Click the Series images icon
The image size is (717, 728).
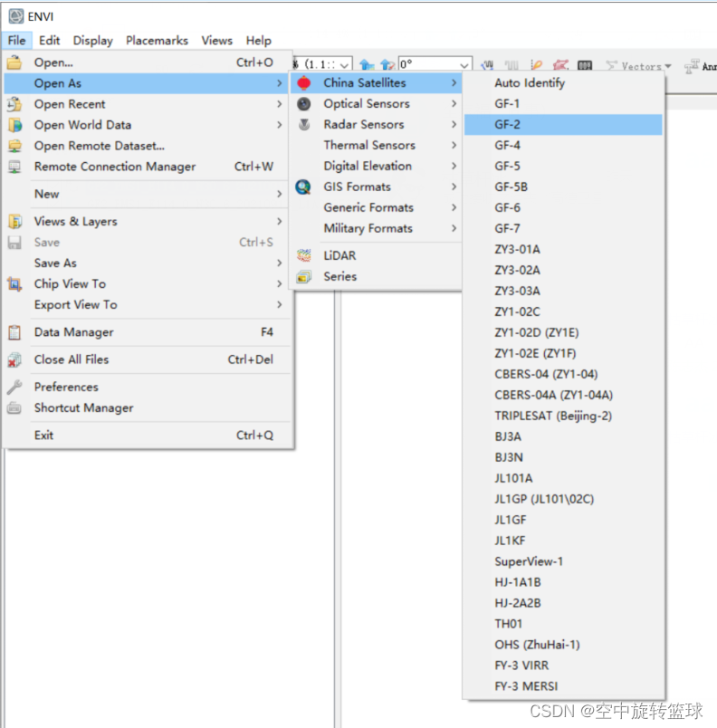pyautogui.click(x=304, y=277)
